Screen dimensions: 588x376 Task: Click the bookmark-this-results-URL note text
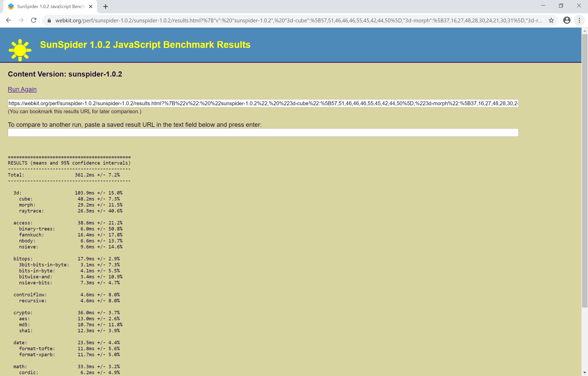click(75, 111)
